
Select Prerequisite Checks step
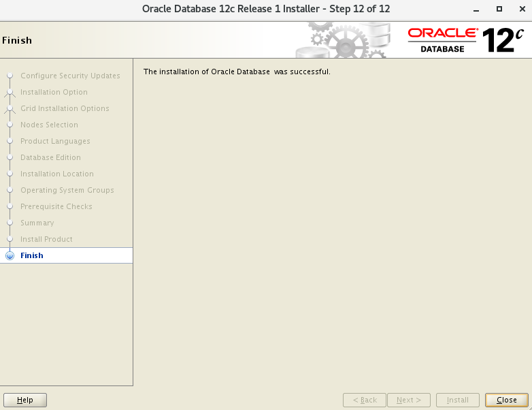(56, 206)
